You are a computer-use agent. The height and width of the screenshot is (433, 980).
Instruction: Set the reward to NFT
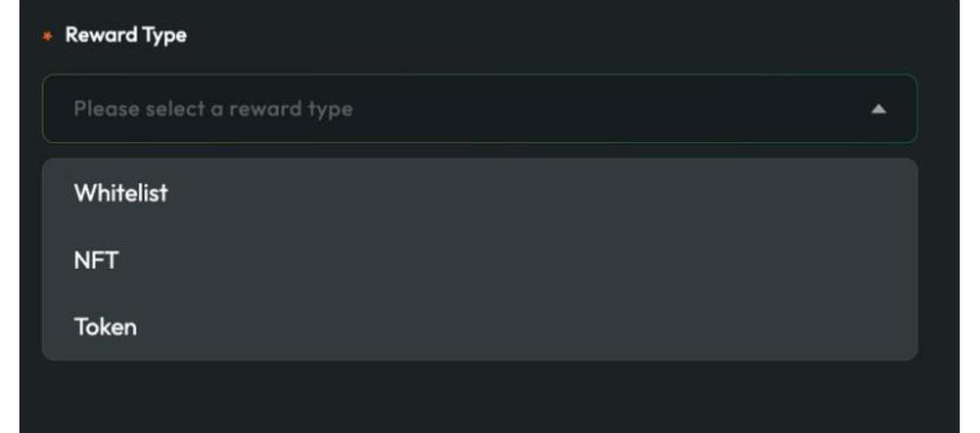(96, 261)
